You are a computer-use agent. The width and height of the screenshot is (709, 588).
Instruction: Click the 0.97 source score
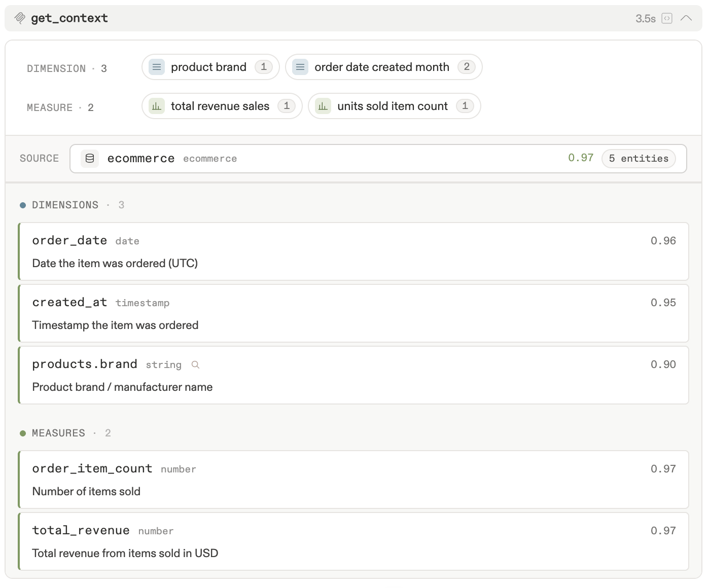coord(581,158)
